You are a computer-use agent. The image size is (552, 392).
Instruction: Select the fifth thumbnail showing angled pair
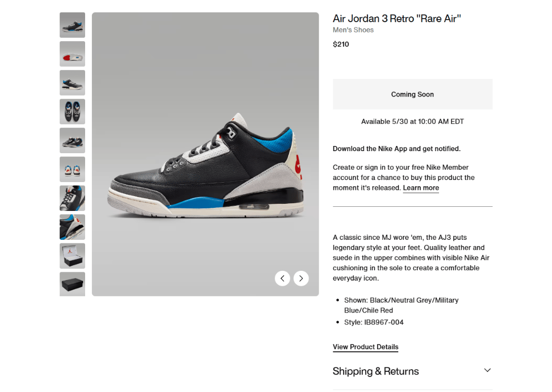pyautogui.click(x=72, y=140)
